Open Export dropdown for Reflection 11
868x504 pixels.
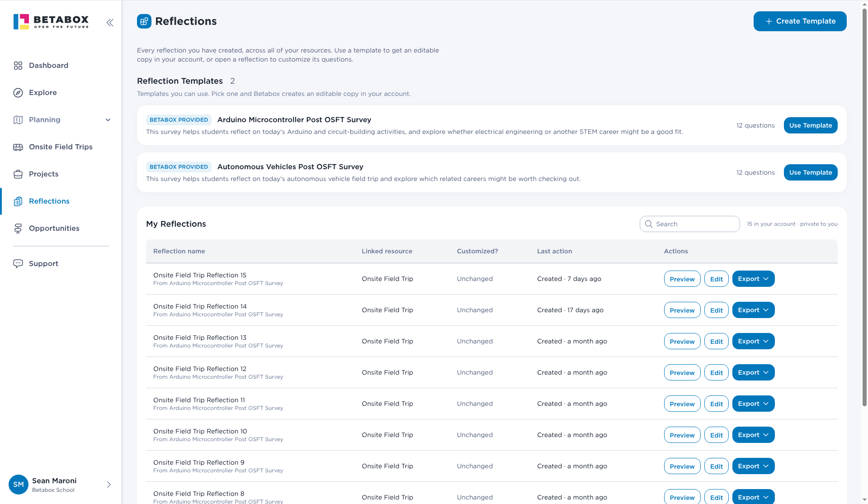753,404
